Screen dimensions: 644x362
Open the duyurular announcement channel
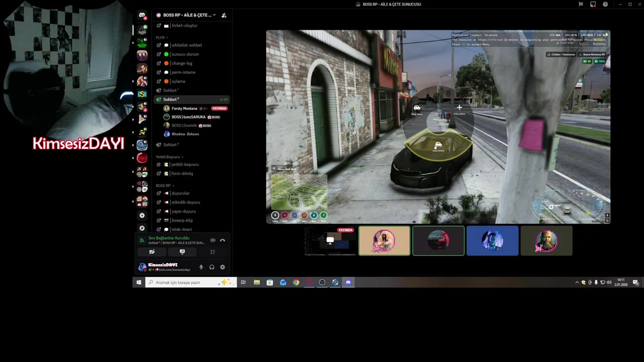(192, 193)
